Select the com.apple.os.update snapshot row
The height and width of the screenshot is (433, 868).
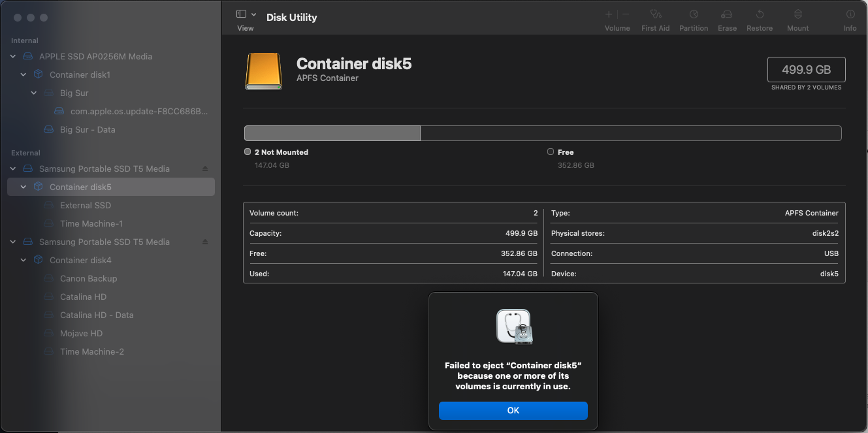111,111
